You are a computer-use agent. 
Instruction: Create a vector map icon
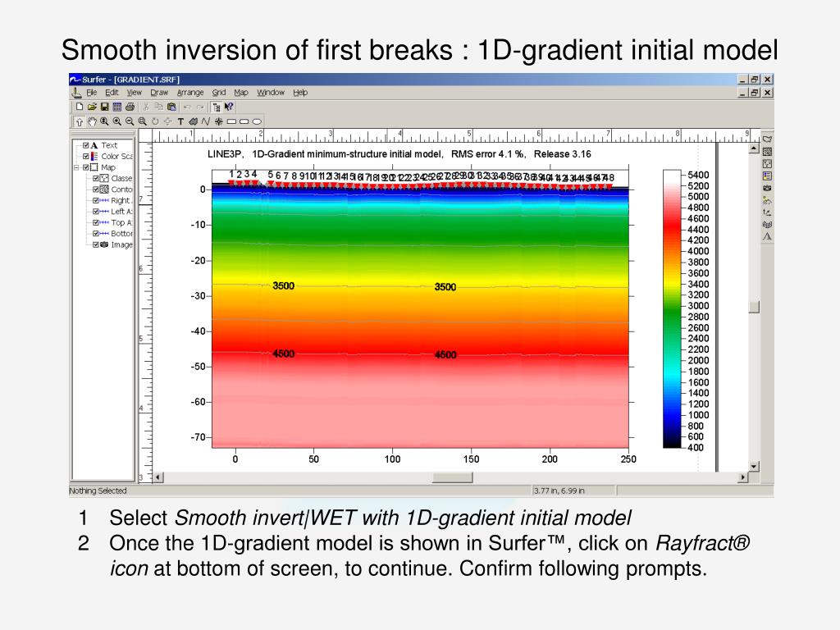point(767,212)
